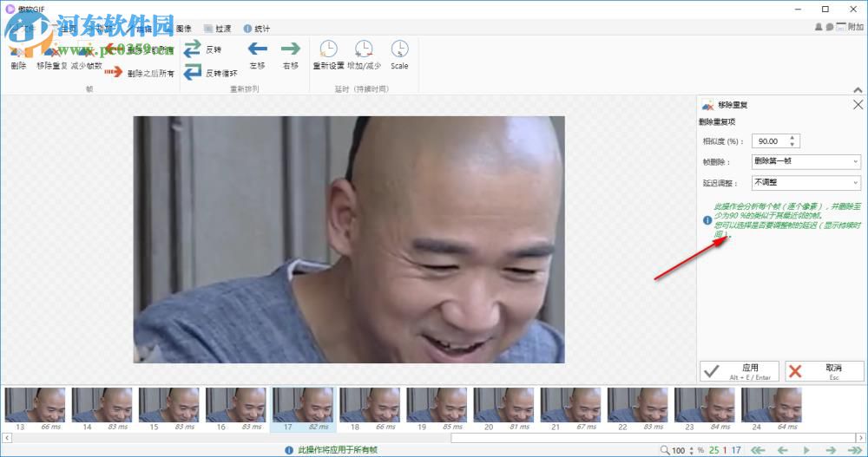Decrease similarity value with down spinner
This screenshot has height=457, width=868.
[x=792, y=145]
